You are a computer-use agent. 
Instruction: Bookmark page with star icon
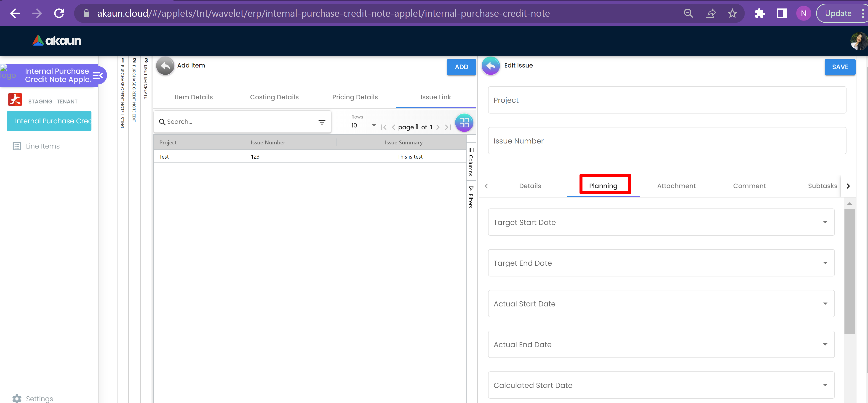coord(732,14)
